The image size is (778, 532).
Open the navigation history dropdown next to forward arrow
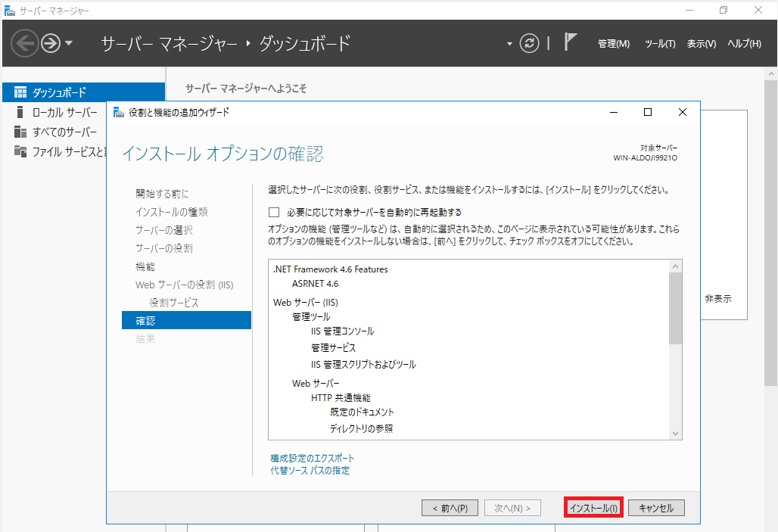click(69, 43)
